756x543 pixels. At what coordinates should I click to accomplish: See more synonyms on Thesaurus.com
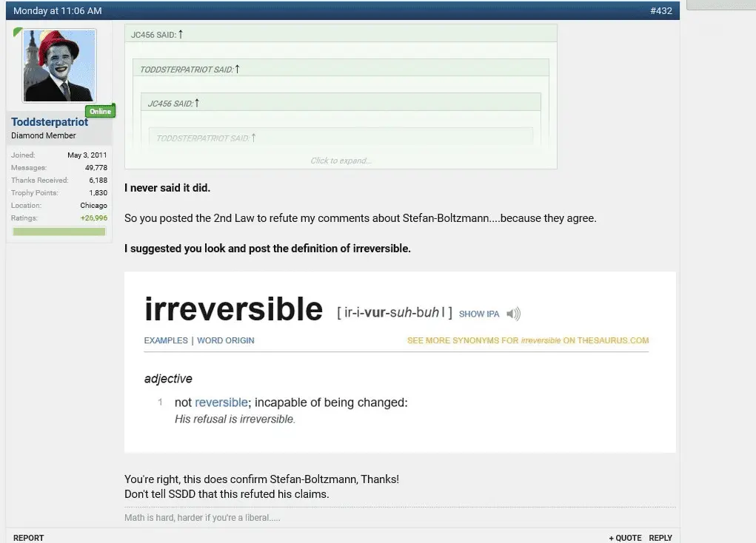coord(528,340)
